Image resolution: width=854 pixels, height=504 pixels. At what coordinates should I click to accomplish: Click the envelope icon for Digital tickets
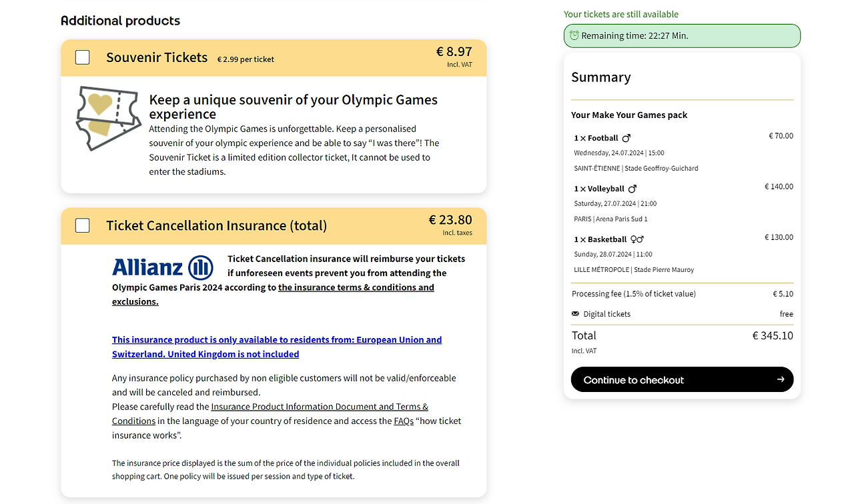click(x=576, y=314)
